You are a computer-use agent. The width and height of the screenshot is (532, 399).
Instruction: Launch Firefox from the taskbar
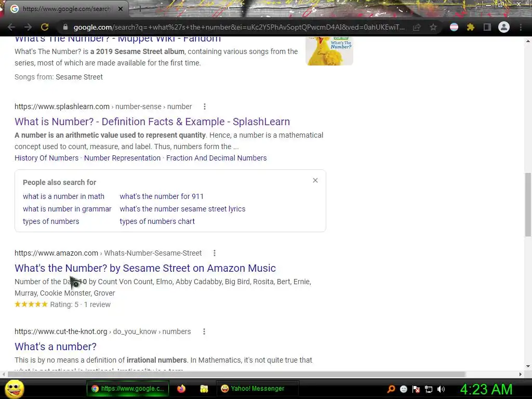(181, 389)
